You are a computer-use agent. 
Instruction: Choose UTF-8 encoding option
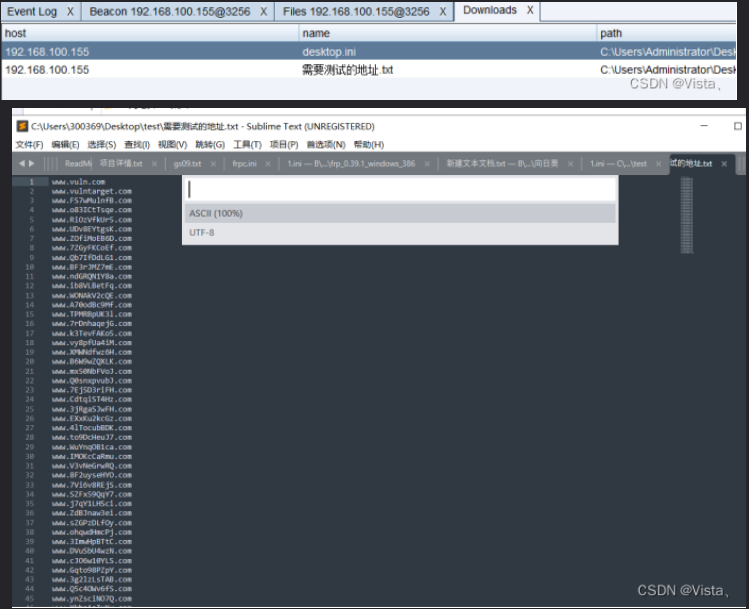coord(400,233)
